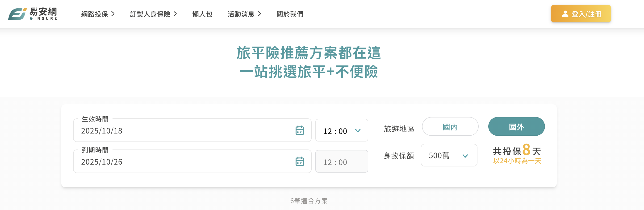Select 國外 travel region option
Image resolution: width=644 pixels, height=210 pixels.
(x=516, y=127)
